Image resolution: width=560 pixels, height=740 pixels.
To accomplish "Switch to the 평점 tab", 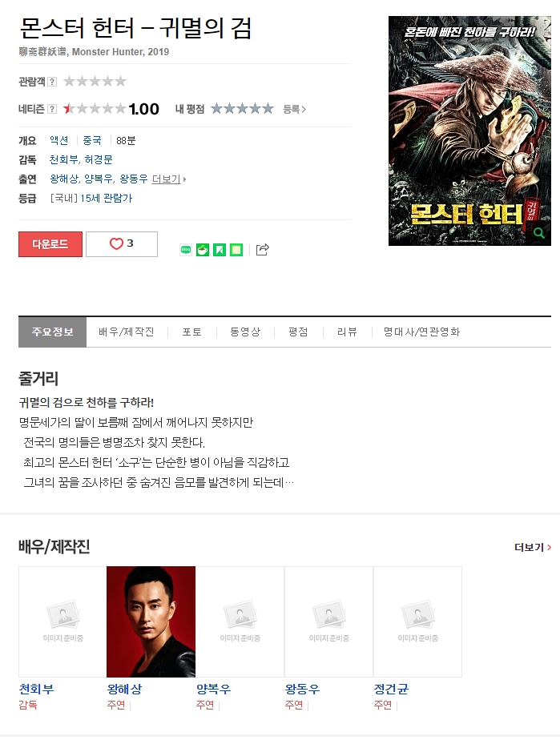I will [298, 332].
